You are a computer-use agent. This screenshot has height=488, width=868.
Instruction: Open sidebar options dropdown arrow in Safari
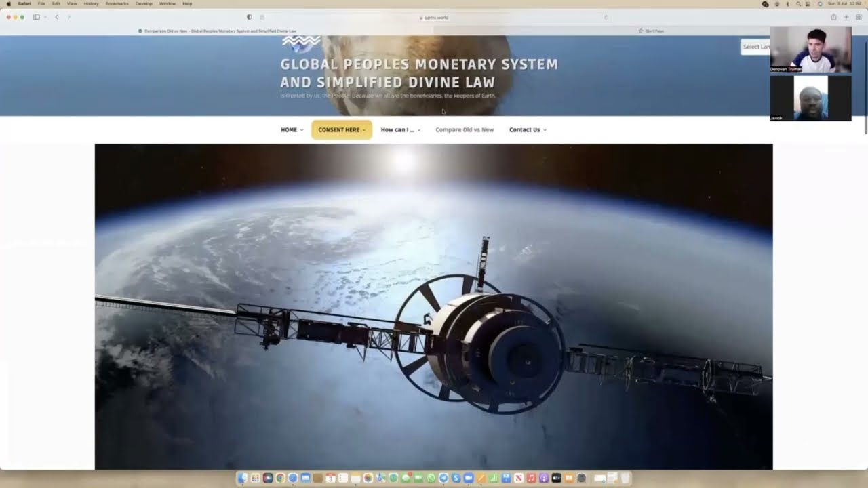click(44, 17)
